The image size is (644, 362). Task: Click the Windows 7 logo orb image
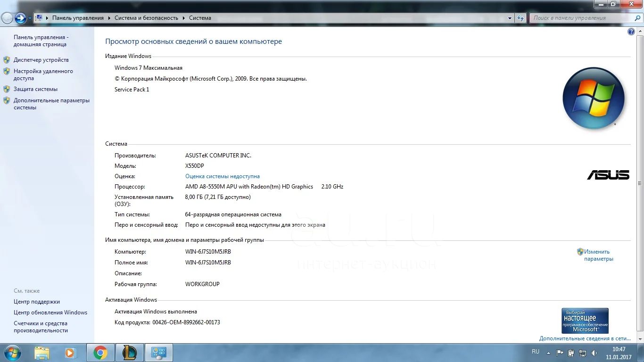point(594,99)
